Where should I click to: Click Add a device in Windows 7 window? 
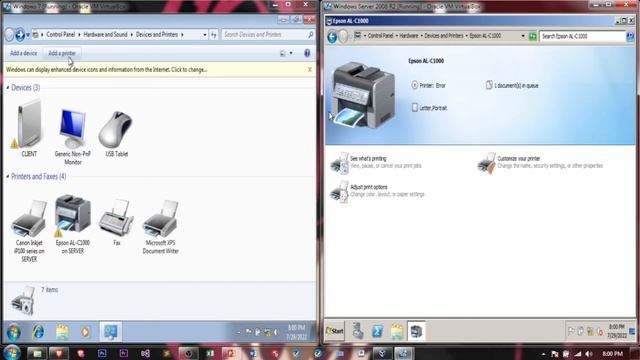tap(24, 53)
